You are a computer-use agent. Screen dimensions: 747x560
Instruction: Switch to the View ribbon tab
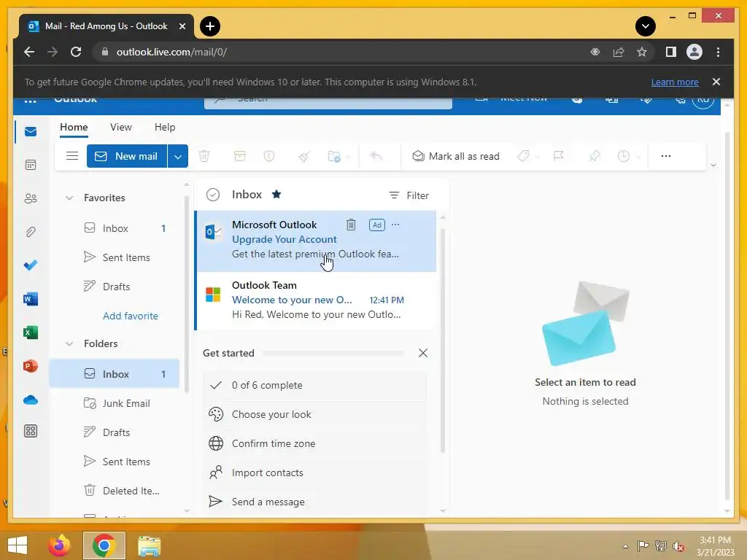[x=120, y=127]
